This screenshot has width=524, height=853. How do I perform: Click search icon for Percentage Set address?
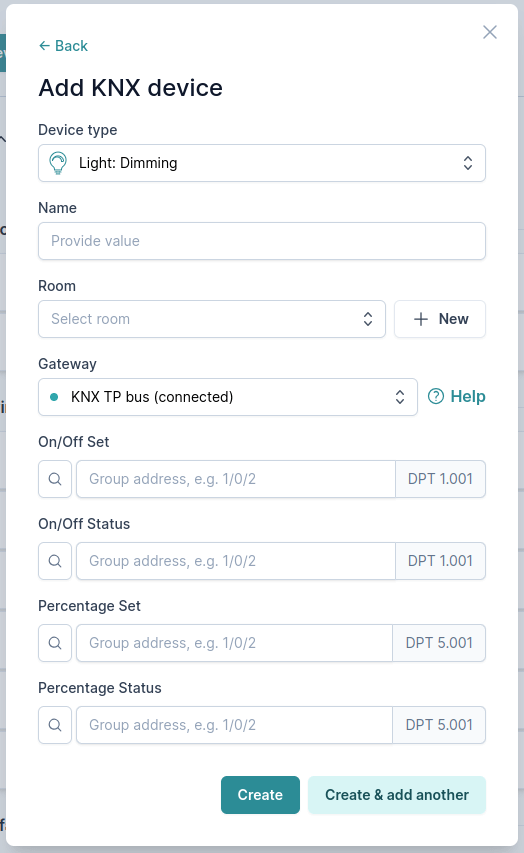55,643
